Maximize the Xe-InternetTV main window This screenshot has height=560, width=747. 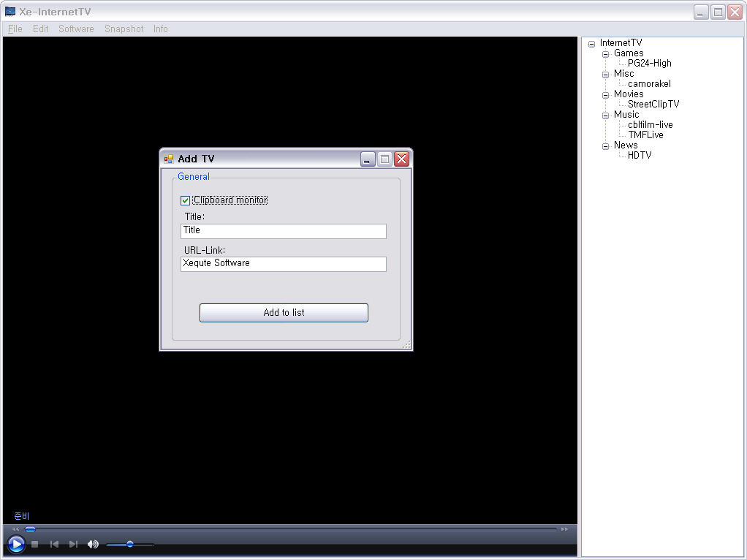tap(718, 12)
